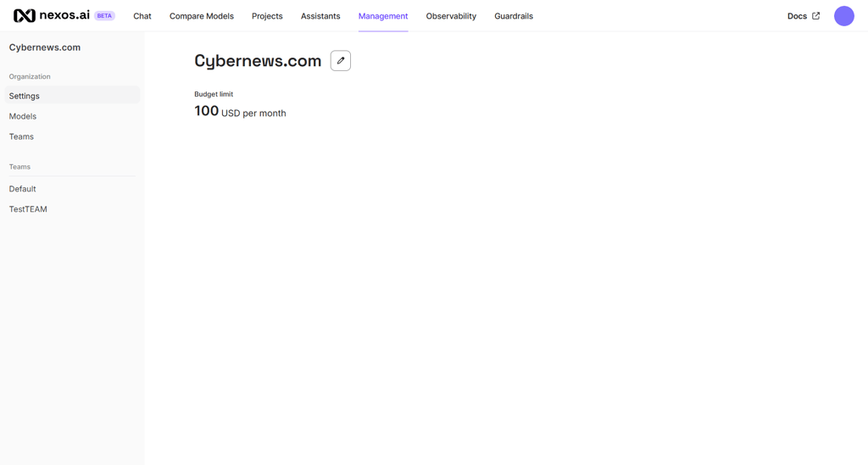The width and height of the screenshot is (868, 465).
Task: Click the nexos.ai logo icon
Action: 25,15
